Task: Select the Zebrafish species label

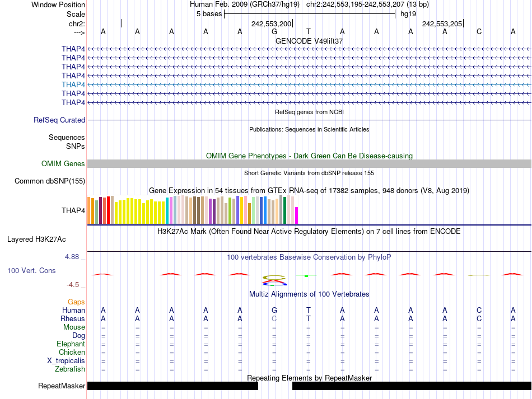Action: (x=70, y=369)
